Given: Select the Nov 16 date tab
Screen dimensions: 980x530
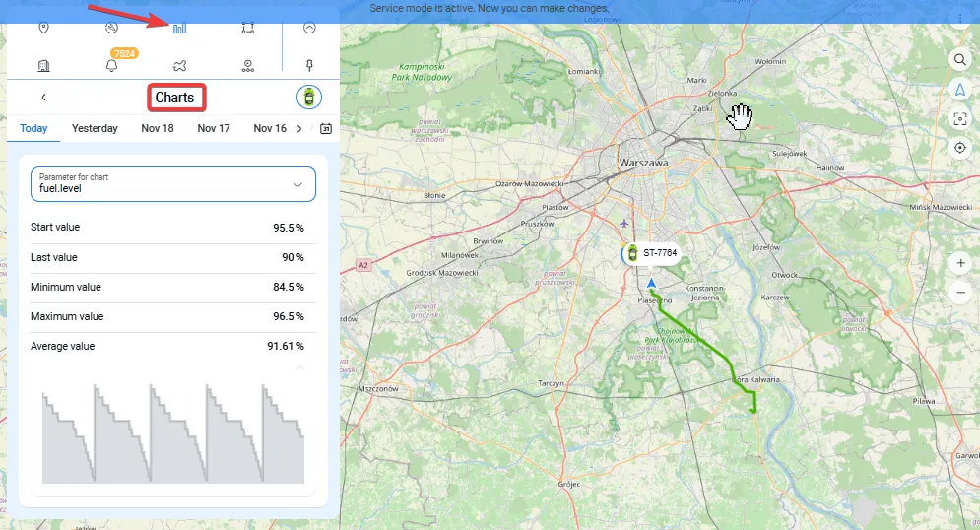Looking at the screenshot, I should click(270, 128).
